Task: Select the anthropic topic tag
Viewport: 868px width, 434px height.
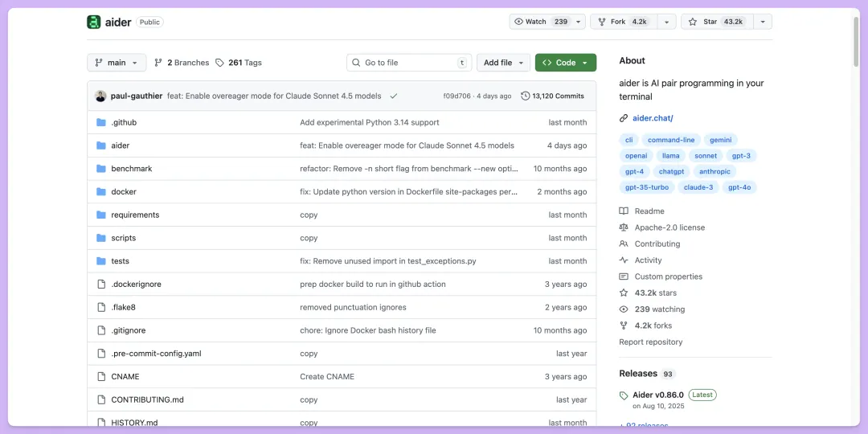Action: (714, 172)
